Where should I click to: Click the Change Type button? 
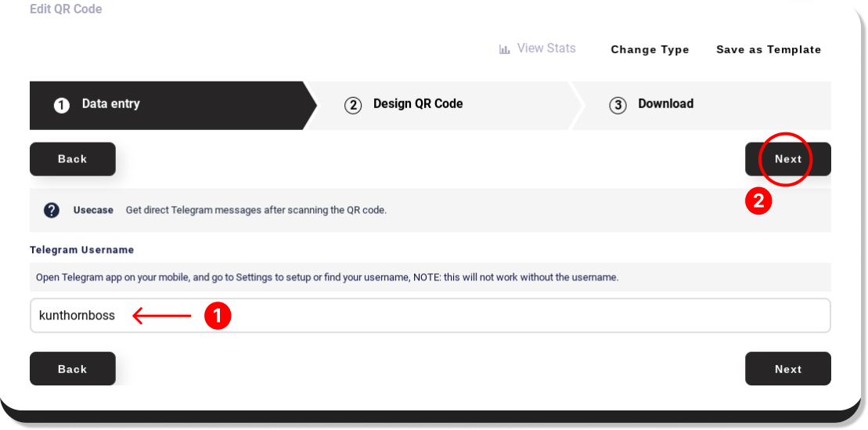pos(650,49)
